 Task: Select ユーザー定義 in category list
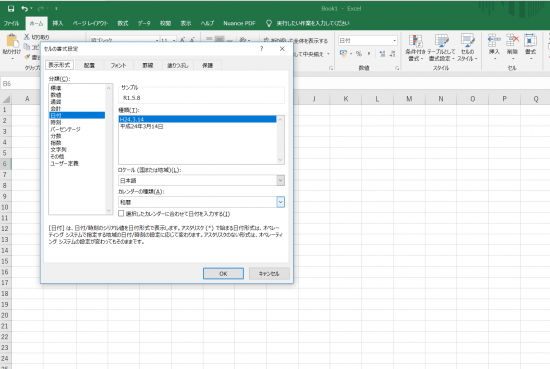click(77, 163)
